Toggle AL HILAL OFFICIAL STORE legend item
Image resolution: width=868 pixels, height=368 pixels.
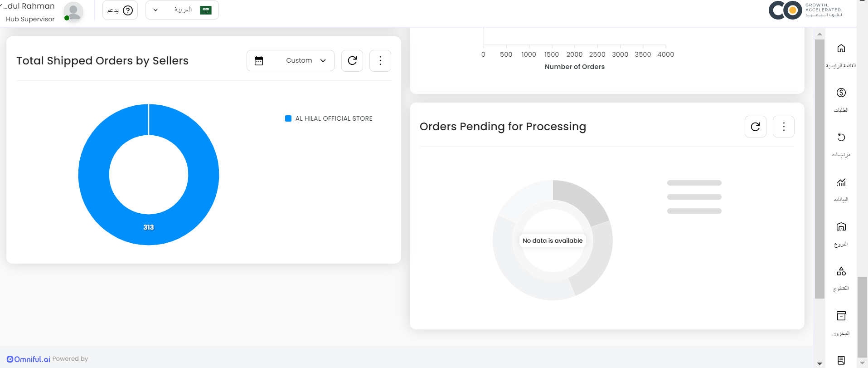pyautogui.click(x=334, y=118)
